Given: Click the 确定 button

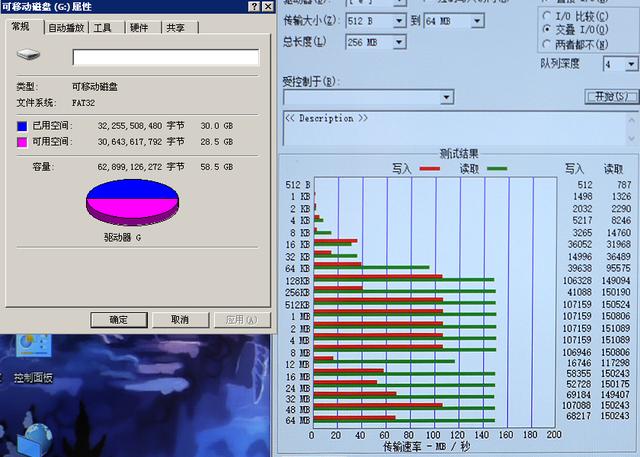Looking at the screenshot, I should point(117,320).
